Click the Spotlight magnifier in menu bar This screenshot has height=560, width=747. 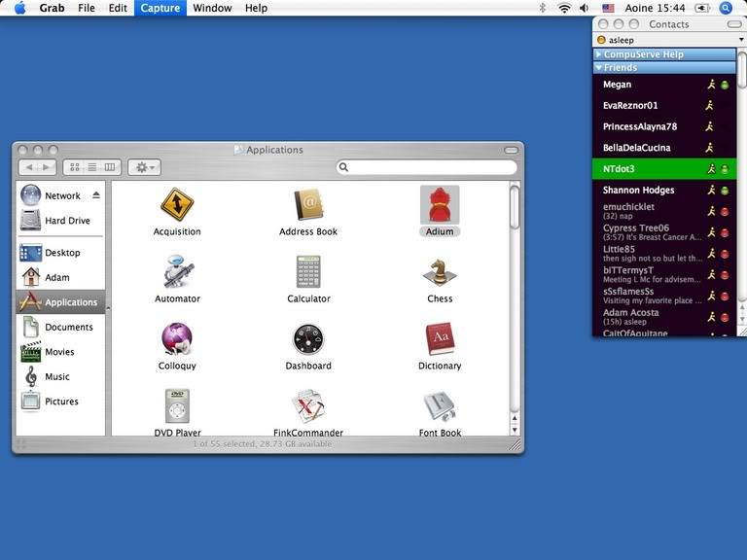click(726, 8)
